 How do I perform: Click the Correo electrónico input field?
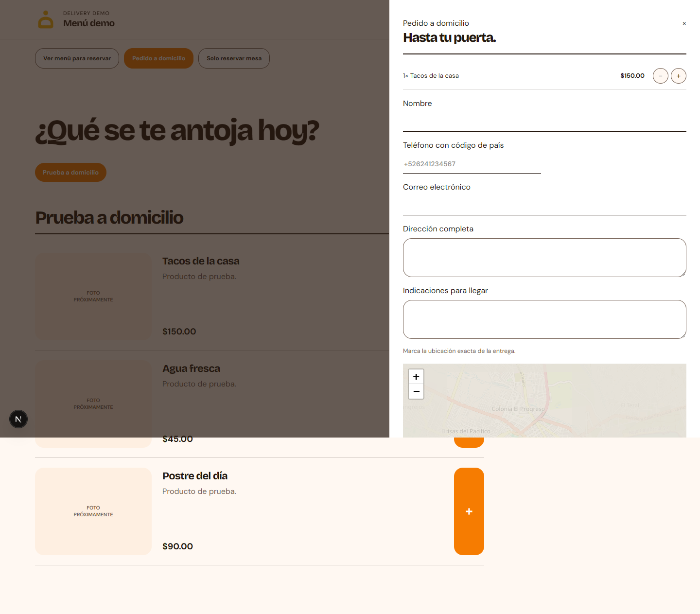point(544,206)
